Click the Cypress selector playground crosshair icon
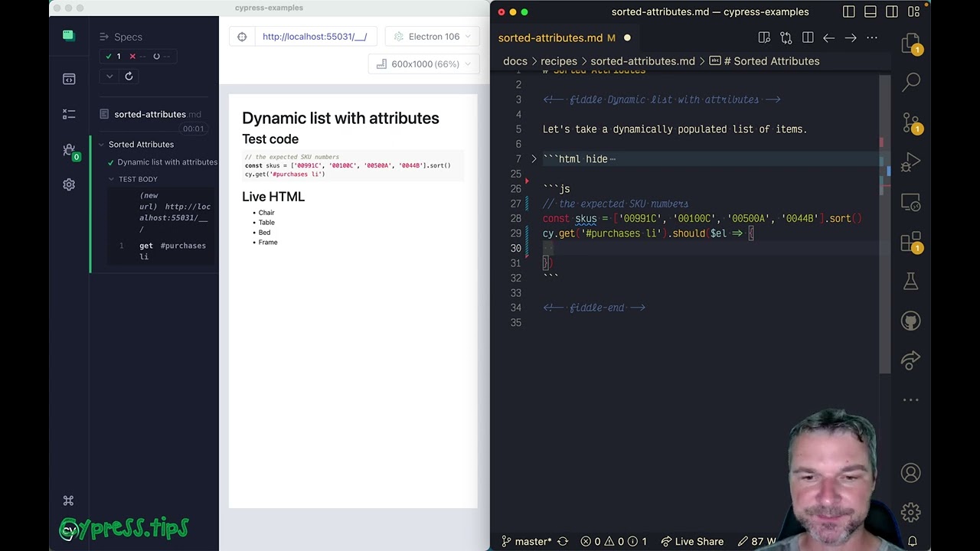980x551 pixels. click(x=242, y=37)
